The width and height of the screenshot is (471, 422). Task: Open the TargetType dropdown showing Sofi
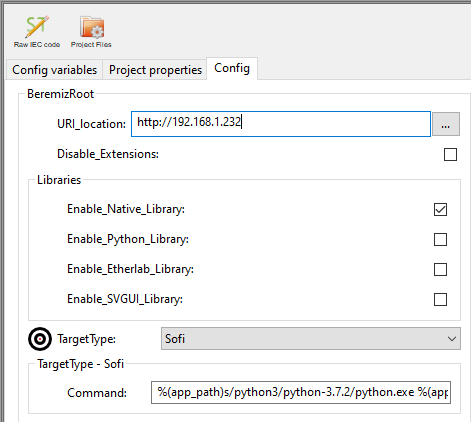point(311,339)
